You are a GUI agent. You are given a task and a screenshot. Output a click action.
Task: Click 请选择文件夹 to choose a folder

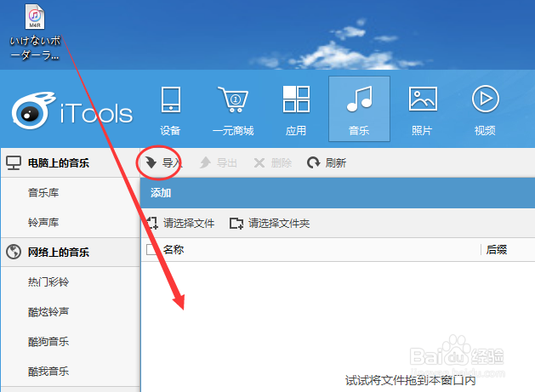point(270,223)
